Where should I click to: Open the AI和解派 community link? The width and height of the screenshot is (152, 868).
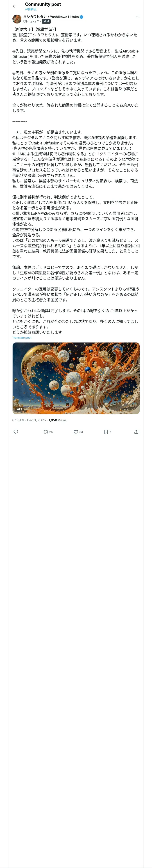(x=31, y=9)
